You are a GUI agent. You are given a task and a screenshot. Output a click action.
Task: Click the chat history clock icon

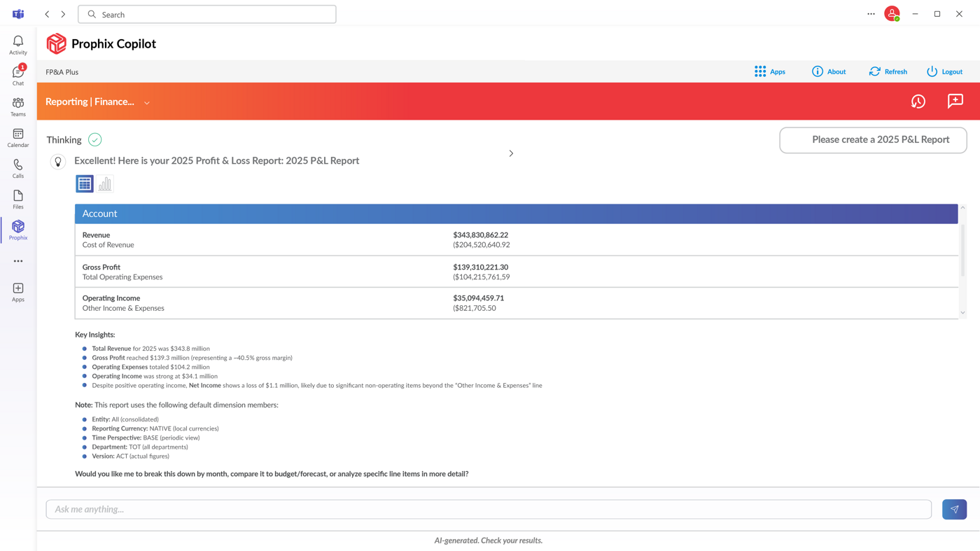918,102
